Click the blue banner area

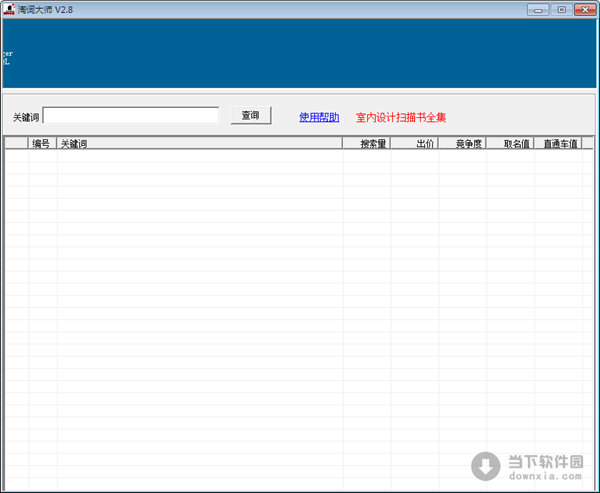[300, 53]
